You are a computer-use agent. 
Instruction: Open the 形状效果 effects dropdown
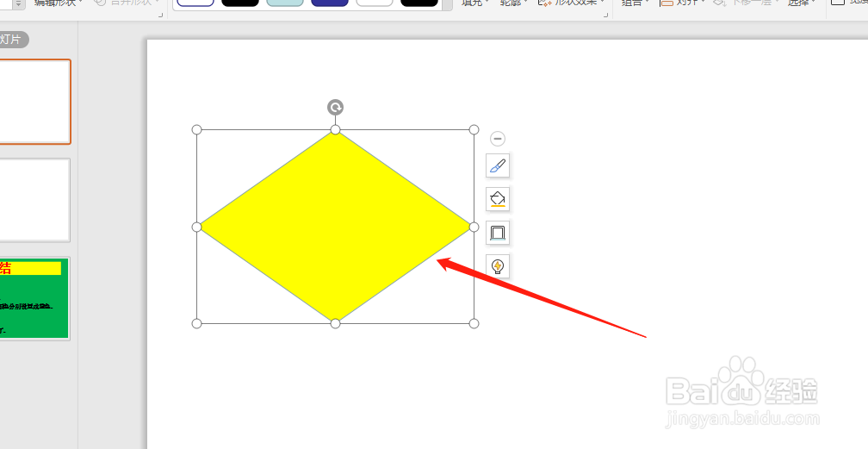571,3
